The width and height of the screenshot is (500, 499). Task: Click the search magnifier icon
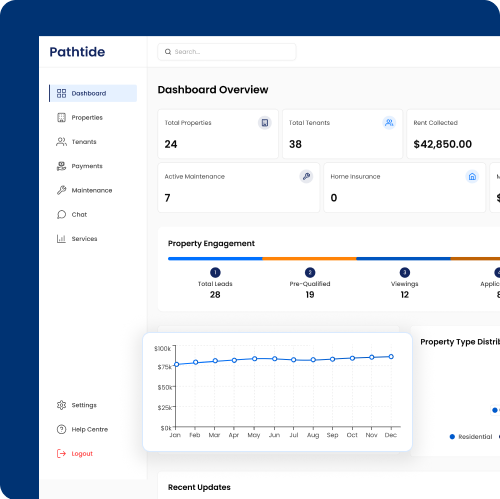tap(168, 52)
